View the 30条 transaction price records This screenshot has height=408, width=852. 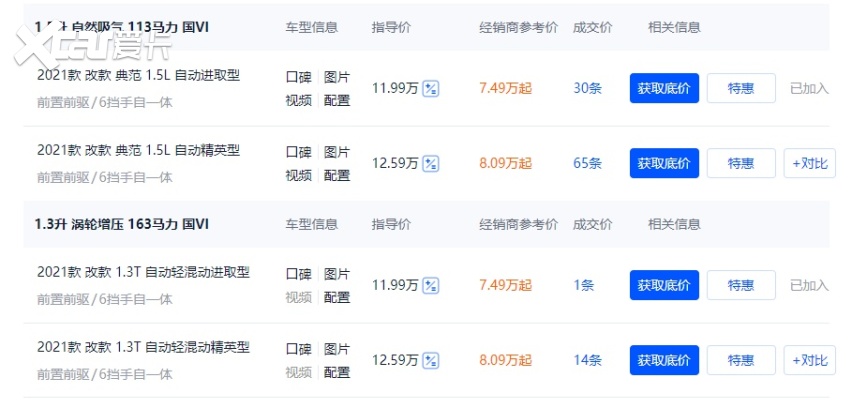[x=588, y=88]
